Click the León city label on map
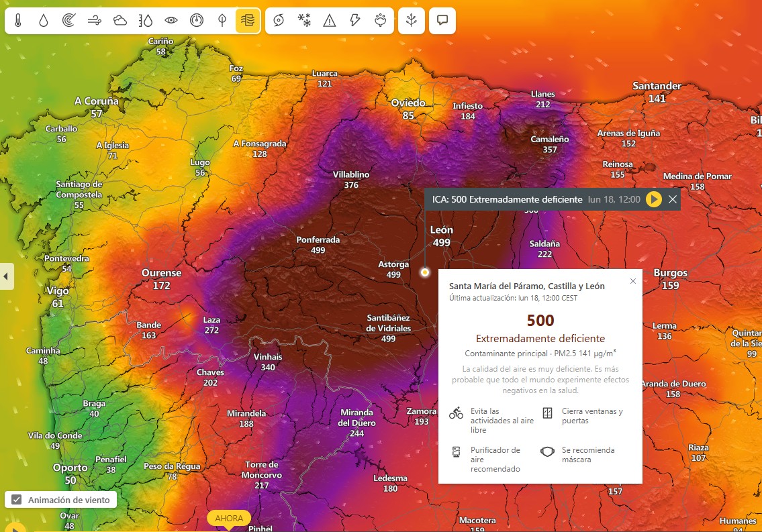The height and width of the screenshot is (532, 762). 441,230
